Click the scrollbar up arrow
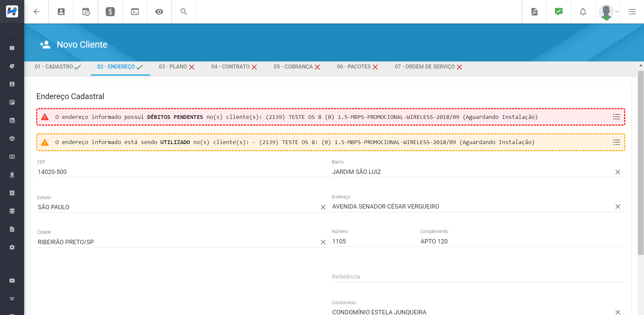The height and width of the screenshot is (315, 644). click(641, 65)
